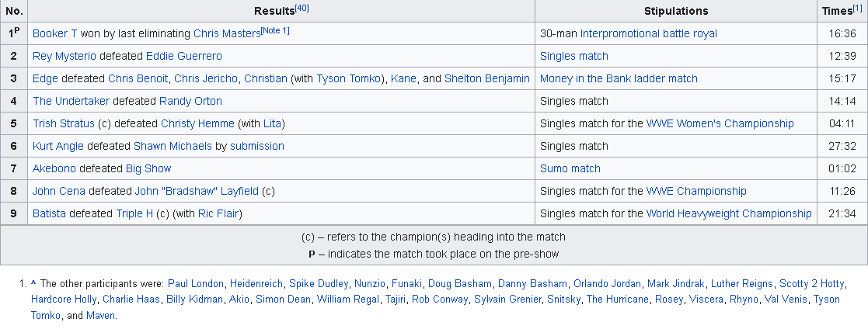Open WWE Women's Championship link
868x329 pixels.
[x=720, y=124]
